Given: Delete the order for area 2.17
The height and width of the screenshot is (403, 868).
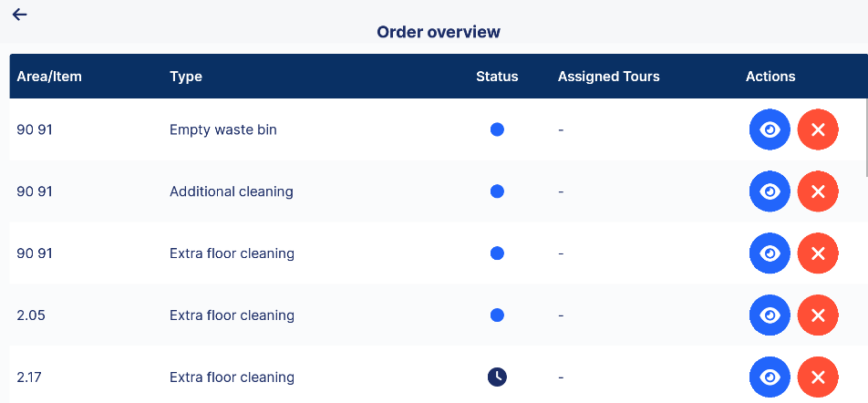Looking at the screenshot, I should 818,377.
